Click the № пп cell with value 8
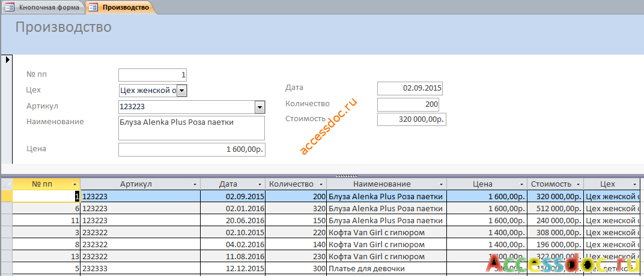644x276 pixels. coord(46,244)
